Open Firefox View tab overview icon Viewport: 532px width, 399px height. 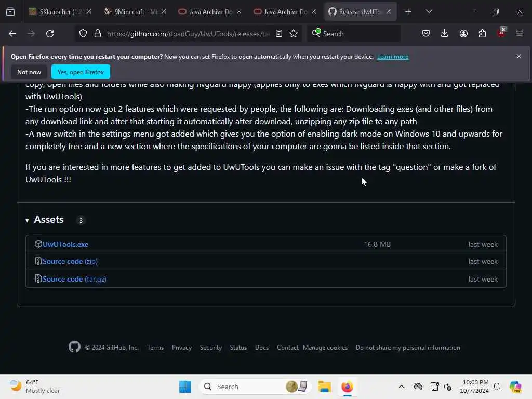pos(10,11)
